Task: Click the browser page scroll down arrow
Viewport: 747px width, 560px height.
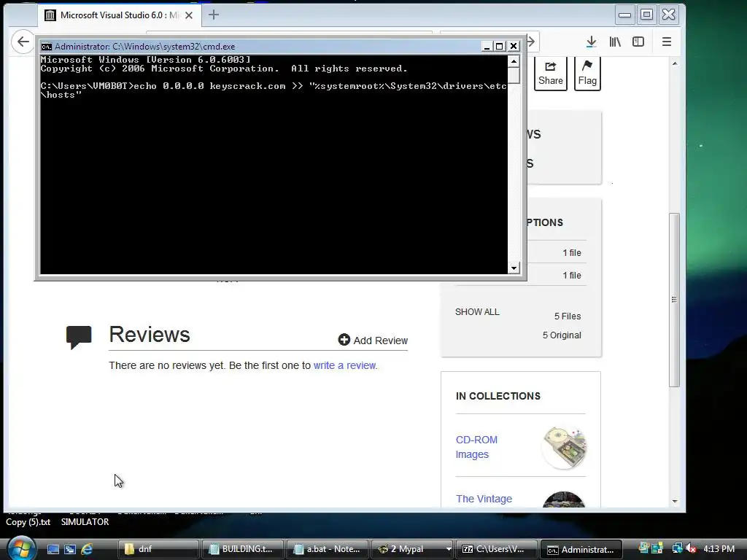Action: [x=675, y=501]
